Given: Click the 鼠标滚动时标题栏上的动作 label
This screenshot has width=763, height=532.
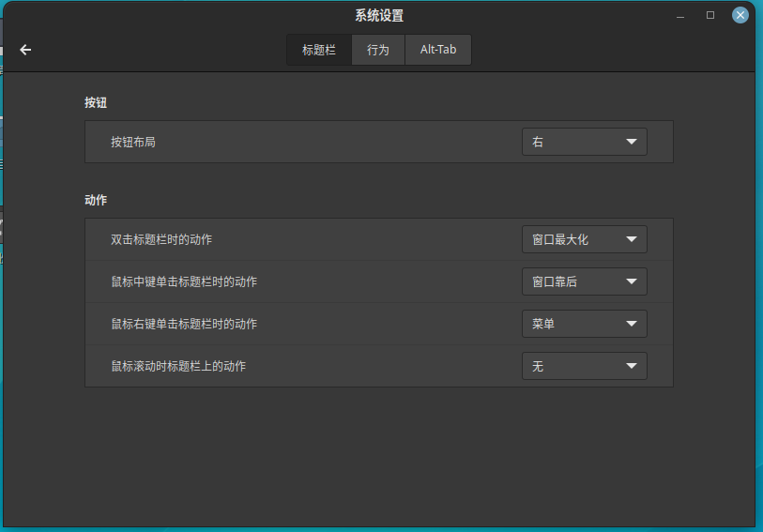Looking at the screenshot, I should 178,366.
